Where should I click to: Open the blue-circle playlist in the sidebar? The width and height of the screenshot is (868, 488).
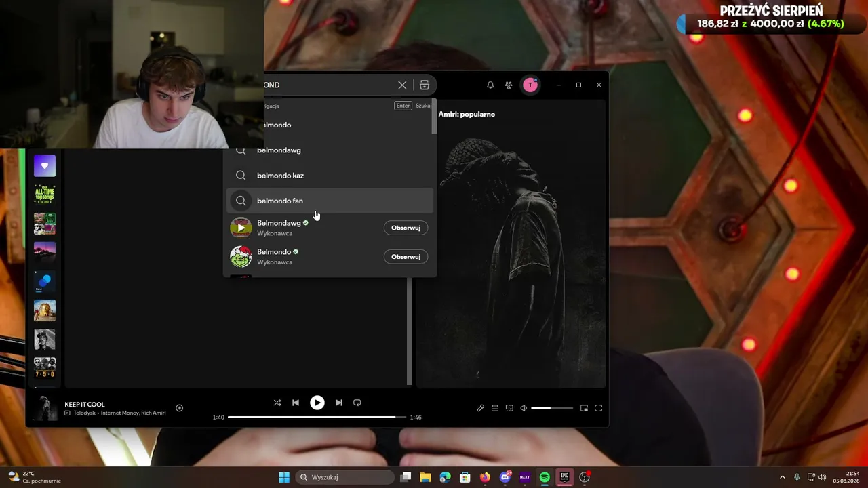click(45, 281)
